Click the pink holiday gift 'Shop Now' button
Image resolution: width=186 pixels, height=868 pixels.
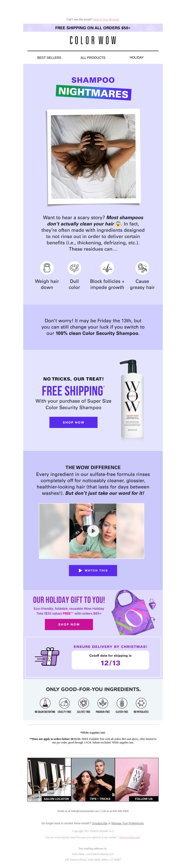(69, 624)
